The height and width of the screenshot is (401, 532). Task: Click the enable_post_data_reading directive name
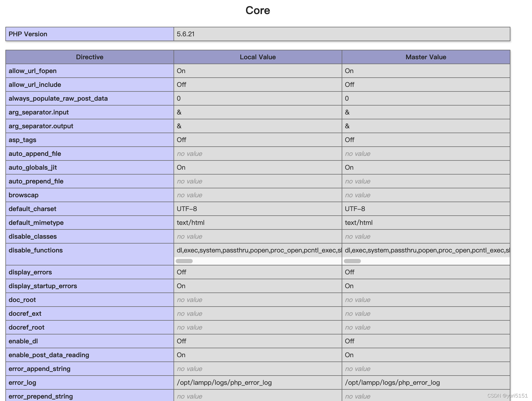click(x=49, y=355)
